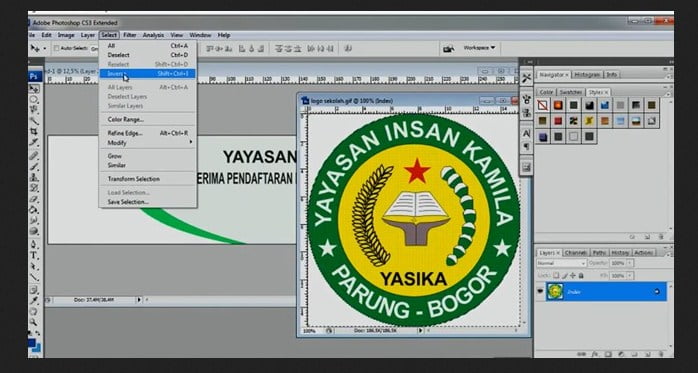This screenshot has width=698, height=373.
Task: Select the Elliptical Marquee tool
Action: 34,99
